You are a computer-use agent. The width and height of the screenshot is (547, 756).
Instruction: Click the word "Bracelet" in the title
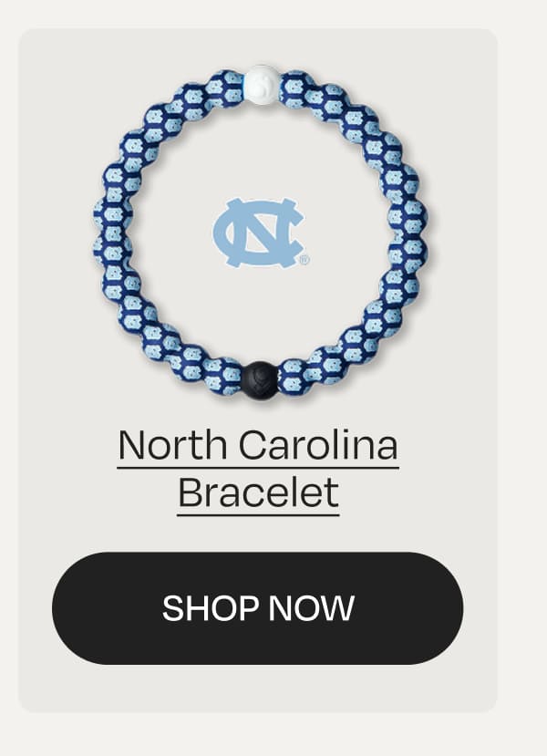(x=258, y=492)
